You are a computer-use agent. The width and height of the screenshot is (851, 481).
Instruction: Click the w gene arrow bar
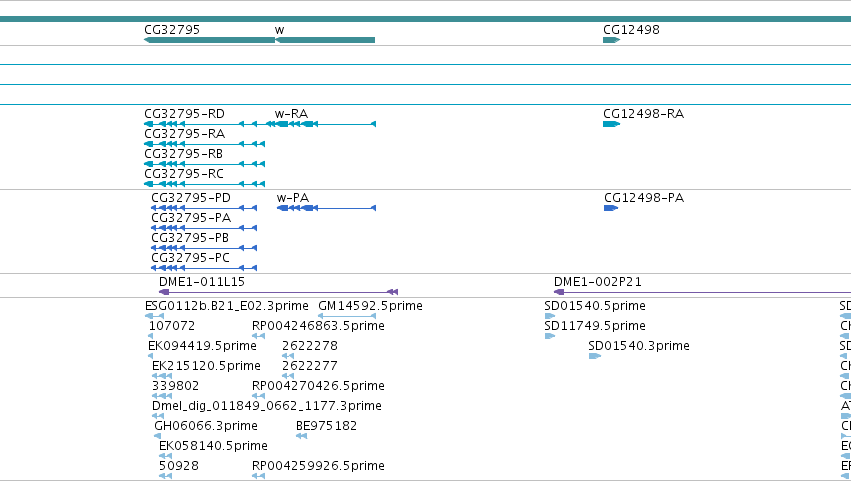pos(325,40)
